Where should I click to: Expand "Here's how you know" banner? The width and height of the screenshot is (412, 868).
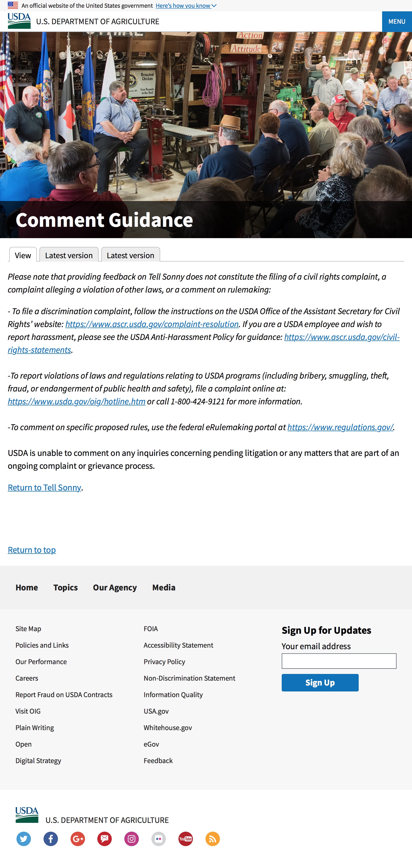point(186,6)
